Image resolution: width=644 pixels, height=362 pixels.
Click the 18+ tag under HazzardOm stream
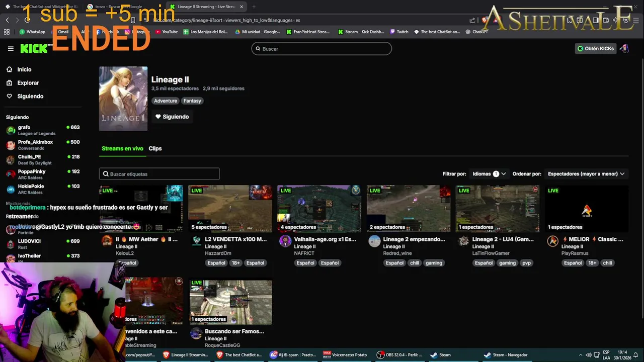pos(236,263)
